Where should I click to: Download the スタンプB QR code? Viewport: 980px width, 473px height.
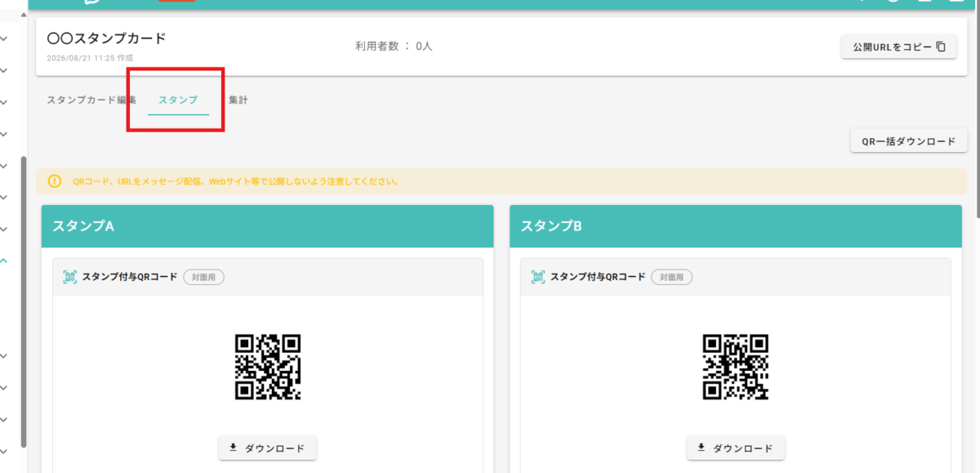[x=736, y=448]
